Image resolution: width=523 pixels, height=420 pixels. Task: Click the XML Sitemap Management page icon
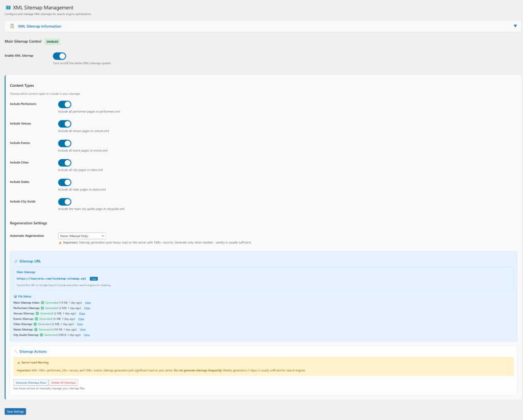pos(7,8)
